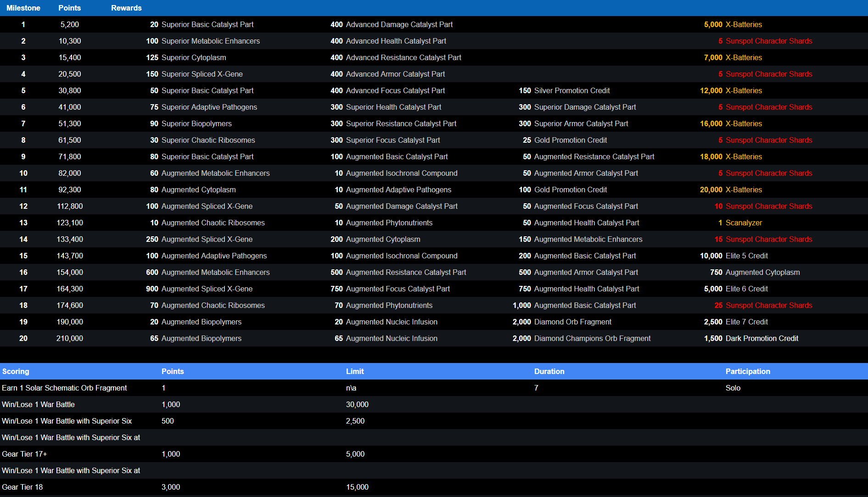Click 'Advanced Damage Catalyst Part' reward

[399, 24]
